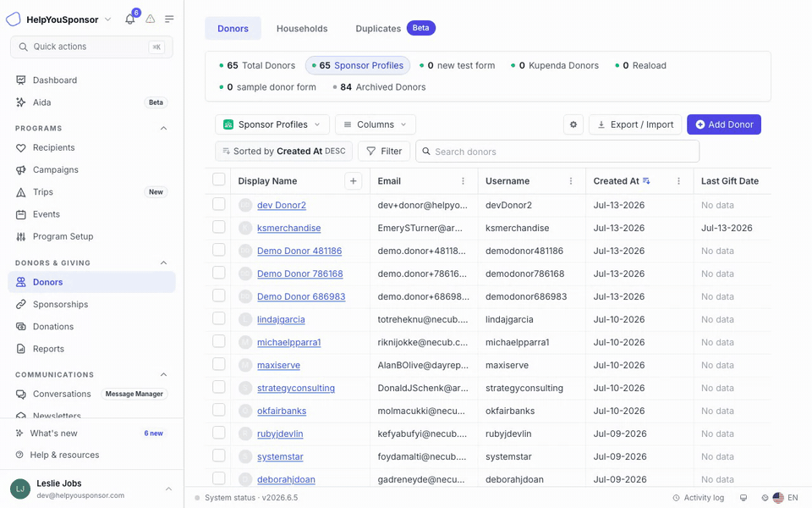Click the Add Donor button
The image size is (812, 508).
click(x=723, y=124)
